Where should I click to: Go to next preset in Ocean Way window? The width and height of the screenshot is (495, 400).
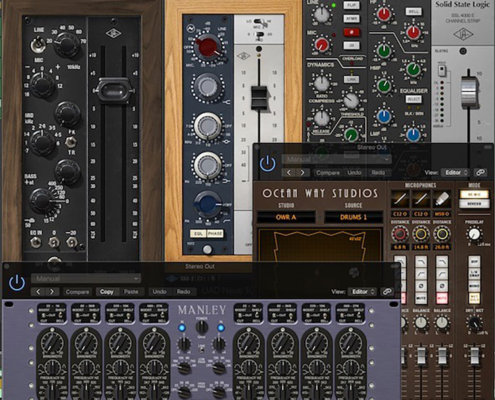pos(303,173)
